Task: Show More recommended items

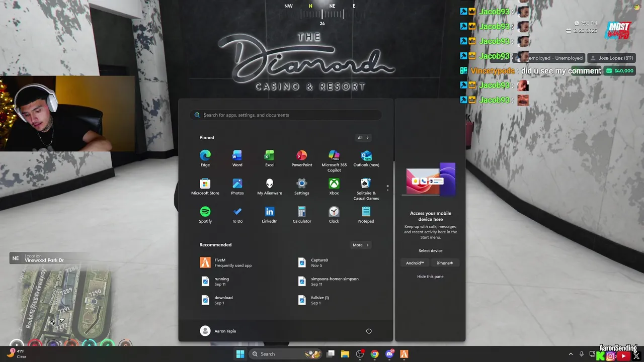Action: [360, 245]
